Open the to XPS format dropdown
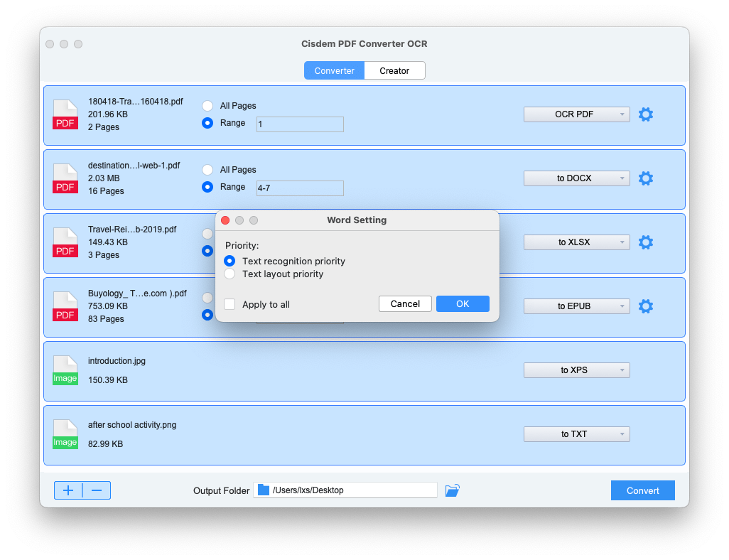 pos(576,370)
